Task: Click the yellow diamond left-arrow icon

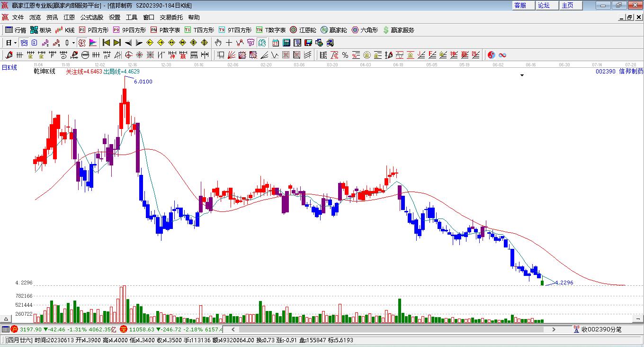Action: [150, 43]
